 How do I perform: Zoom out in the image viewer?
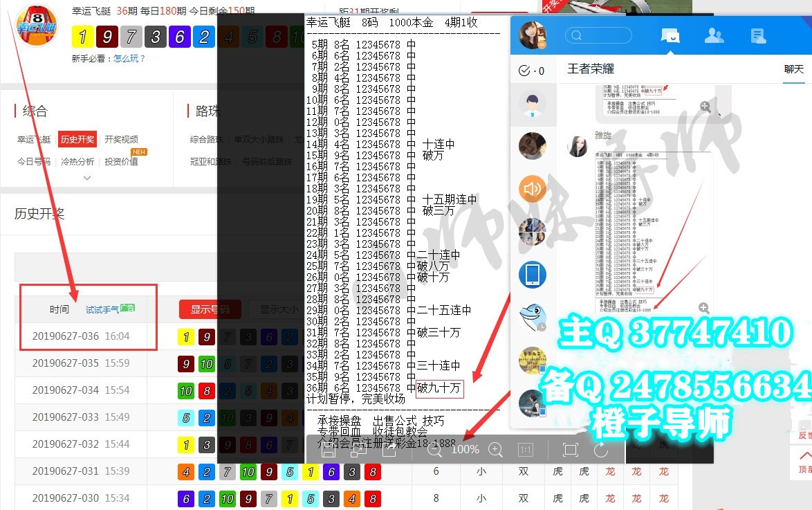pyautogui.click(x=434, y=450)
